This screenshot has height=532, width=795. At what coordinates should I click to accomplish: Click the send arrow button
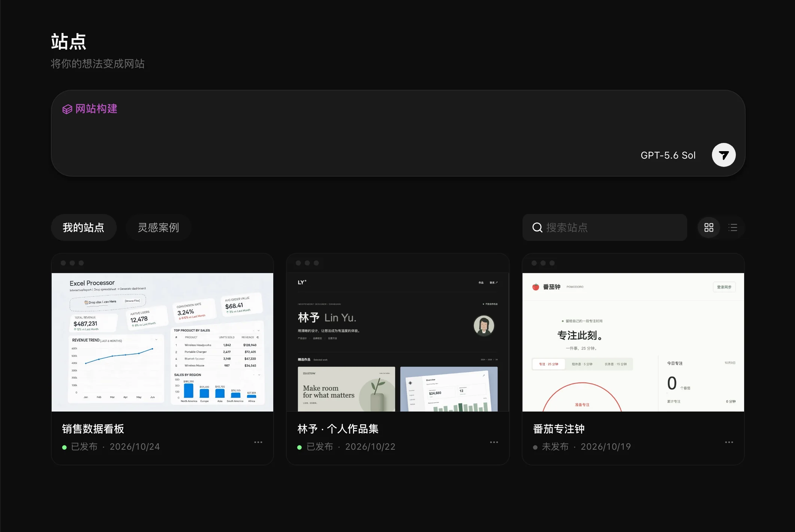coord(724,155)
